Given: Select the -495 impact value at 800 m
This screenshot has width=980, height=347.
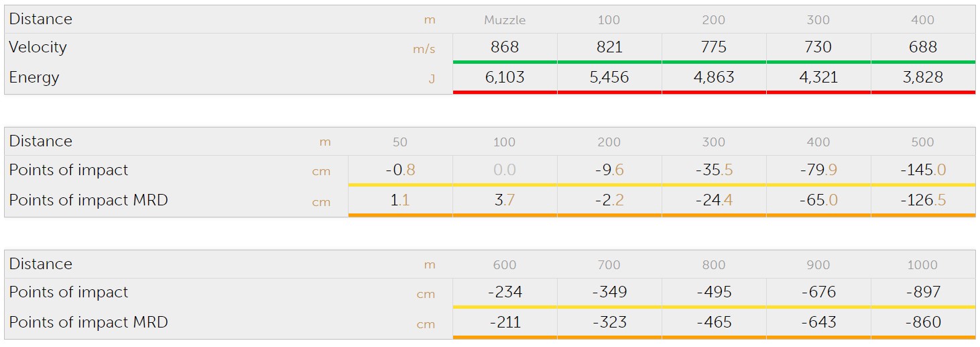Looking at the screenshot, I should [x=713, y=292].
